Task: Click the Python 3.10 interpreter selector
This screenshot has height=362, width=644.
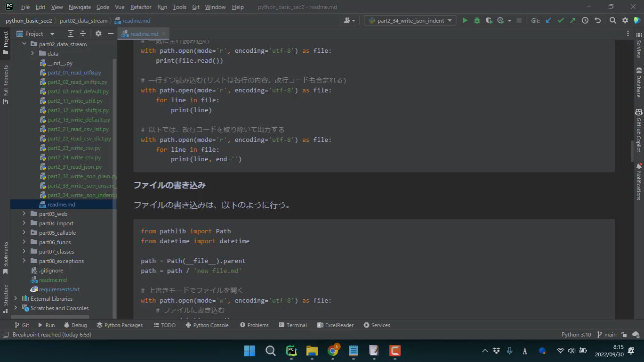Action: click(x=576, y=335)
